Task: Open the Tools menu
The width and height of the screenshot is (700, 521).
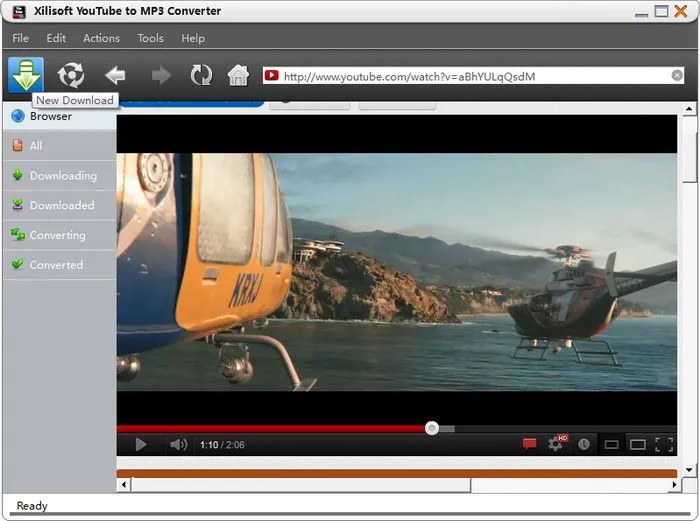Action: [x=150, y=38]
